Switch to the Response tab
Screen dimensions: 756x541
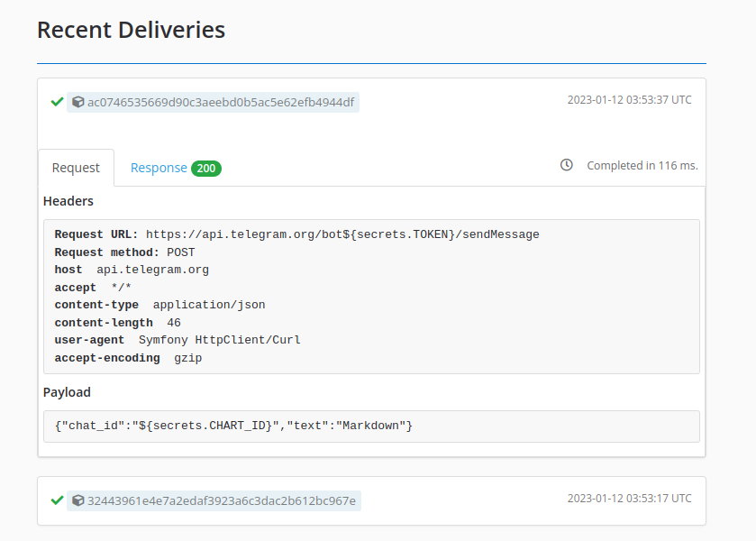[x=159, y=168]
